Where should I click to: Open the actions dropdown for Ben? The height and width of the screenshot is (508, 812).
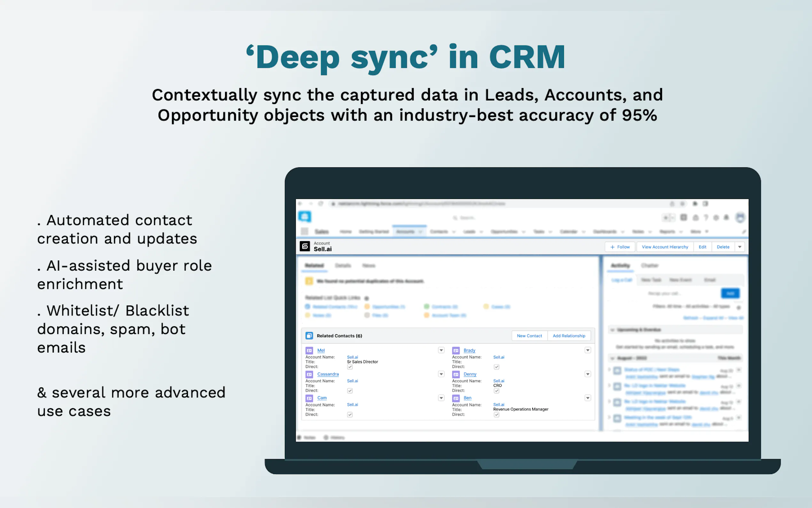tap(588, 398)
